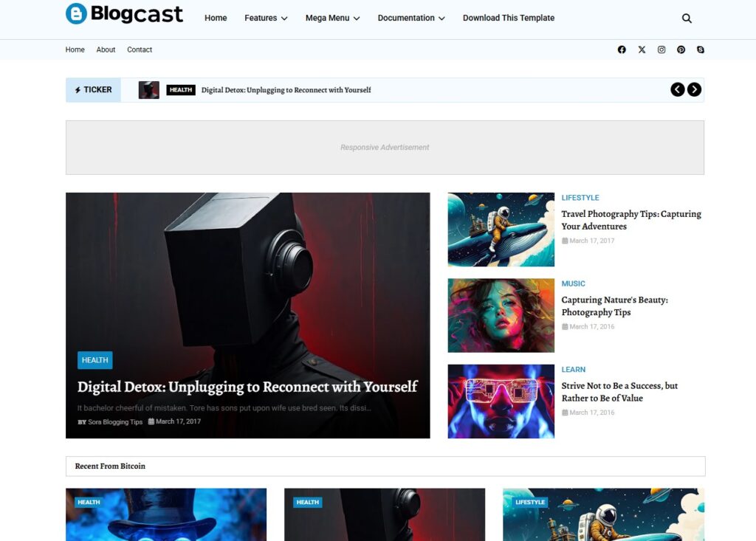Open the Instagram social icon
This screenshot has height=541, width=756.
point(661,49)
